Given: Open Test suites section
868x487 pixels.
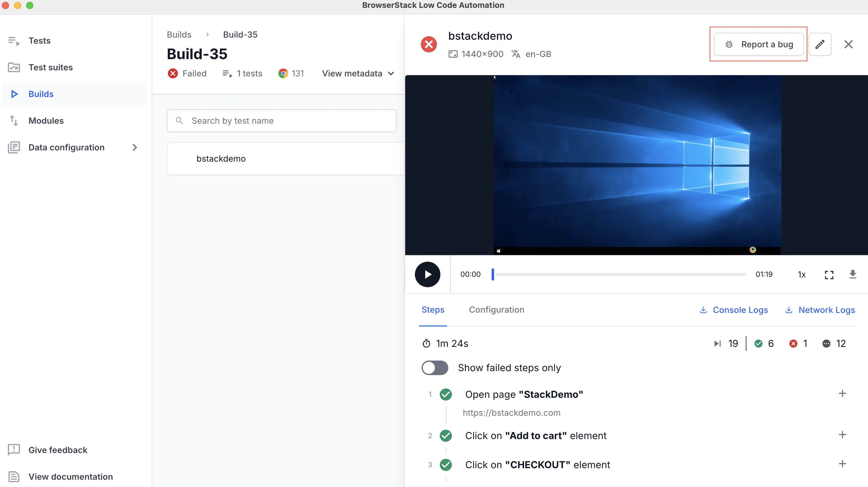Looking at the screenshot, I should pos(51,67).
